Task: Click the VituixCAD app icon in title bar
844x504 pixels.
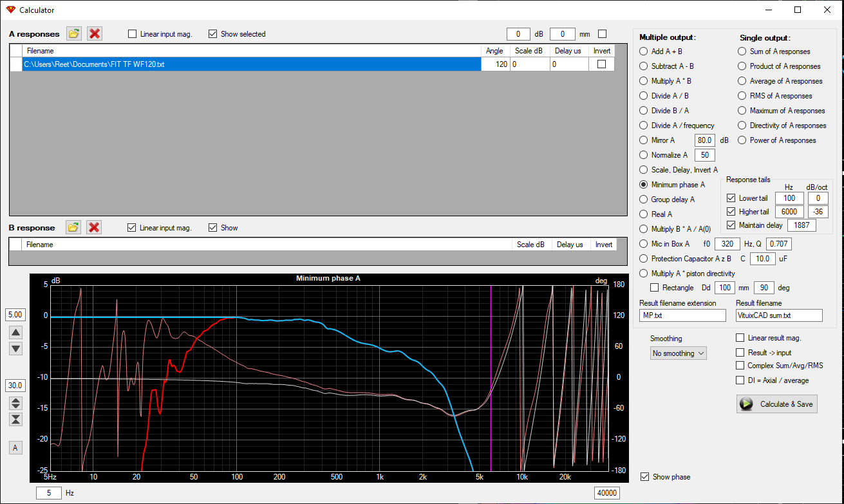Action: point(10,10)
